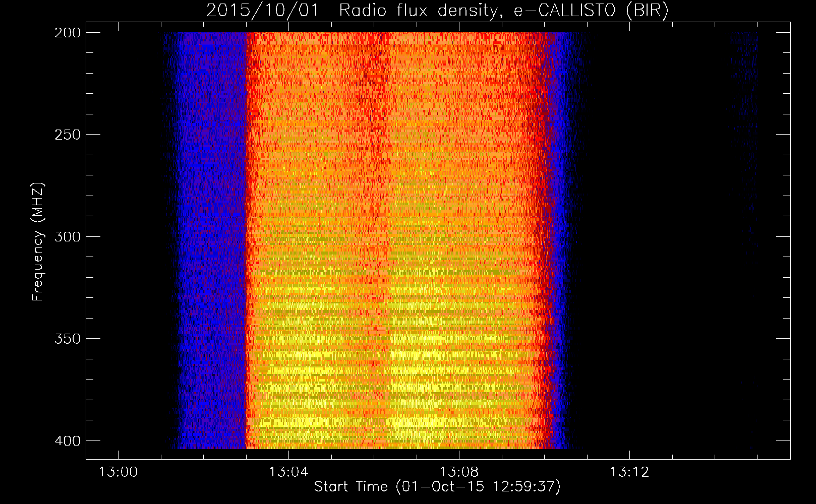Image resolution: width=816 pixels, height=504 pixels.
Task: Click the '13:04' time axis label
Action: pos(288,472)
